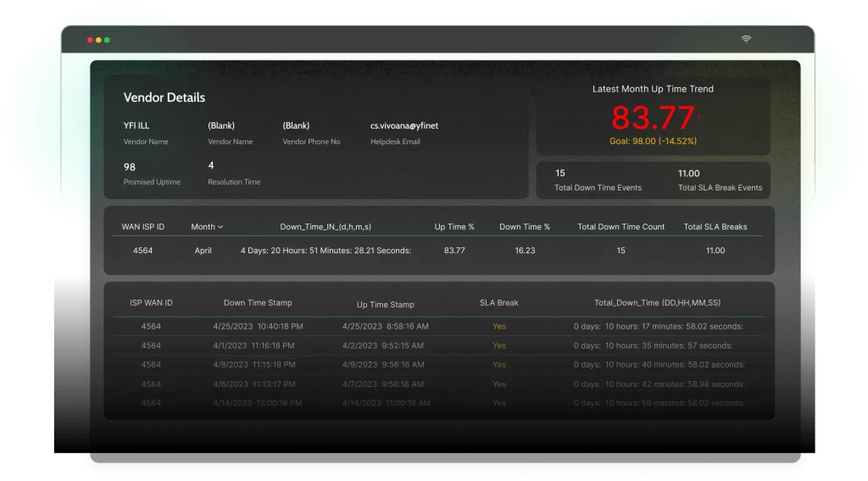Select the Up Time Stamp column header
Viewport: 868px width, 481px height.
pos(386,304)
